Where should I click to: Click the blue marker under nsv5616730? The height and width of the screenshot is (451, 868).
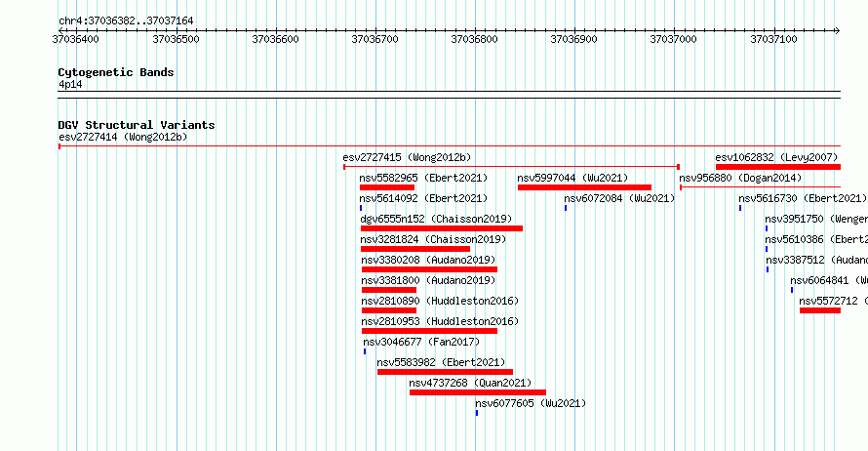(740, 208)
